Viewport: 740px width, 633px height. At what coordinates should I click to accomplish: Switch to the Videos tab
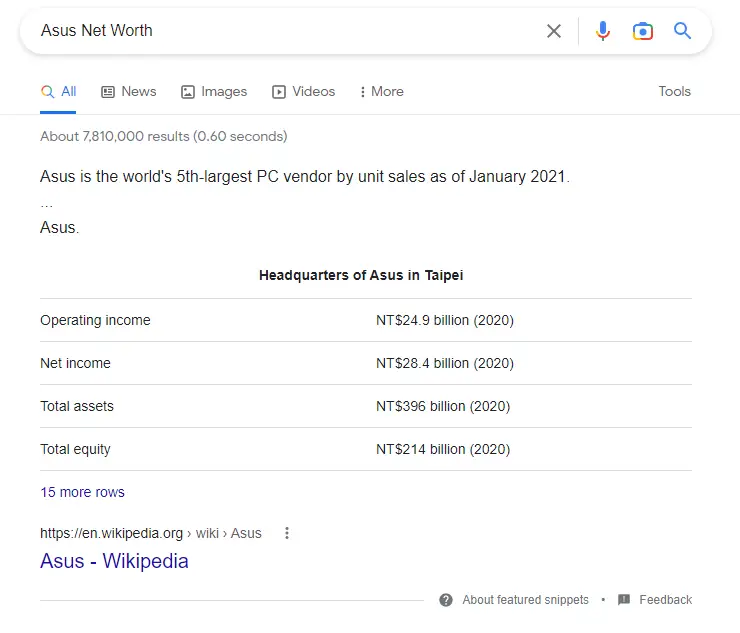click(303, 92)
